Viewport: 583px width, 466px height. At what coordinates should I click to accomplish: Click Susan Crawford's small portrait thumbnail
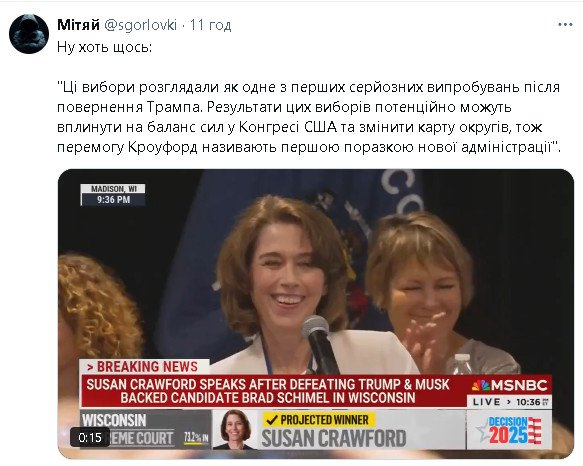(235, 430)
